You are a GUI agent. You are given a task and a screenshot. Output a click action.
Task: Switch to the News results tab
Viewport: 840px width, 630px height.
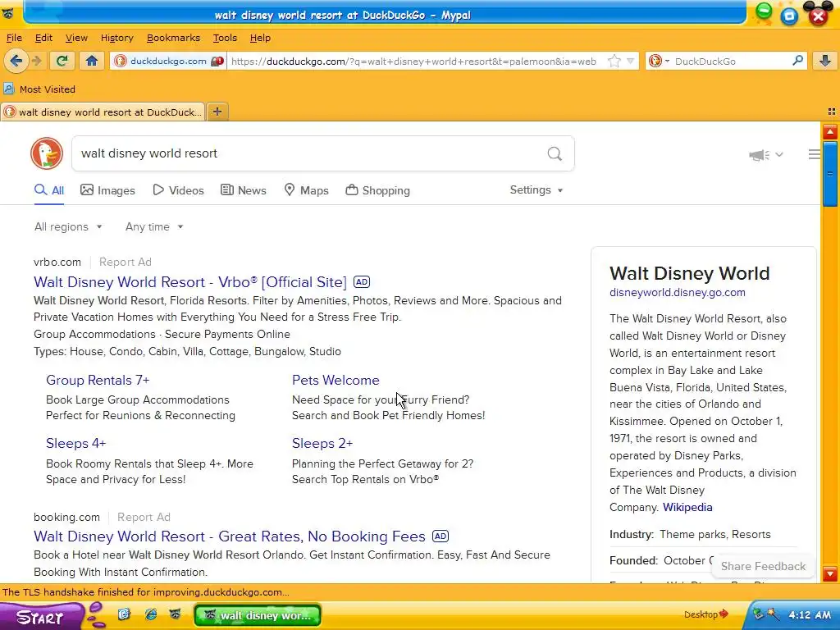point(244,190)
